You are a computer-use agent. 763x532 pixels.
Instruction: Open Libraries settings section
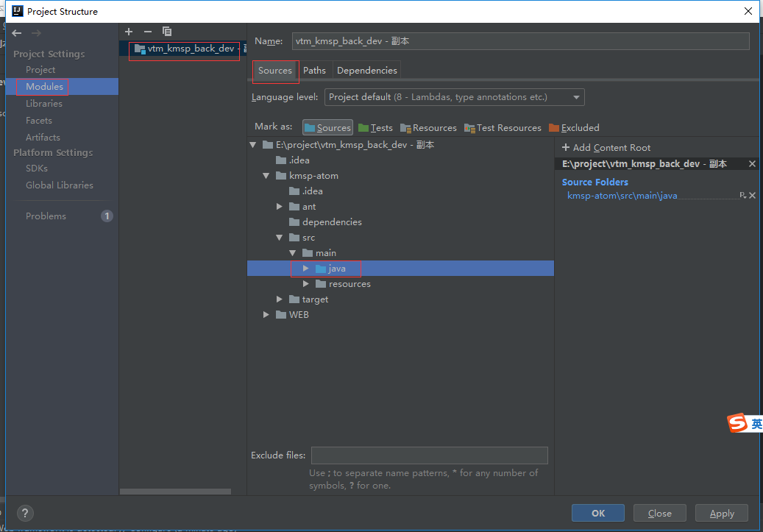[44, 104]
